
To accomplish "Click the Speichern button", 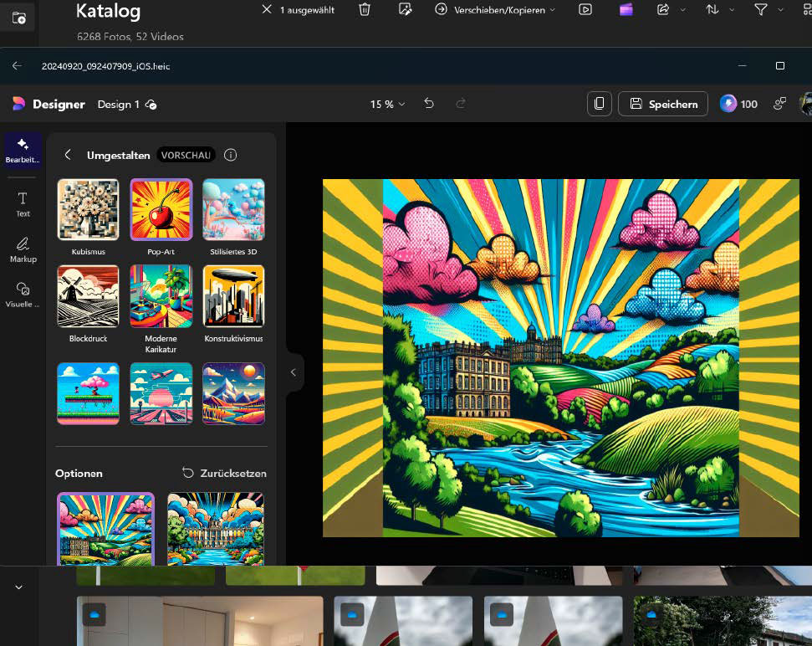I will tap(662, 104).
